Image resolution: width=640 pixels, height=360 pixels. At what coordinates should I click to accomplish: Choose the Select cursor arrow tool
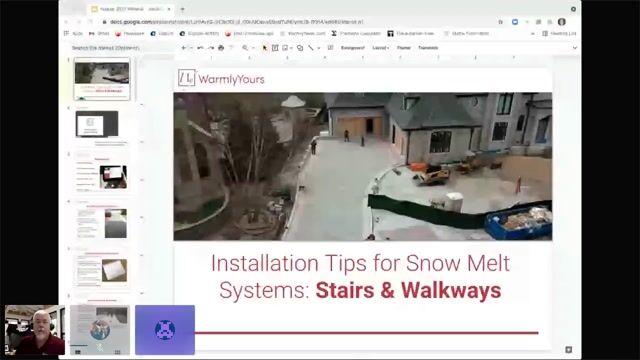(x=264, y=48)
